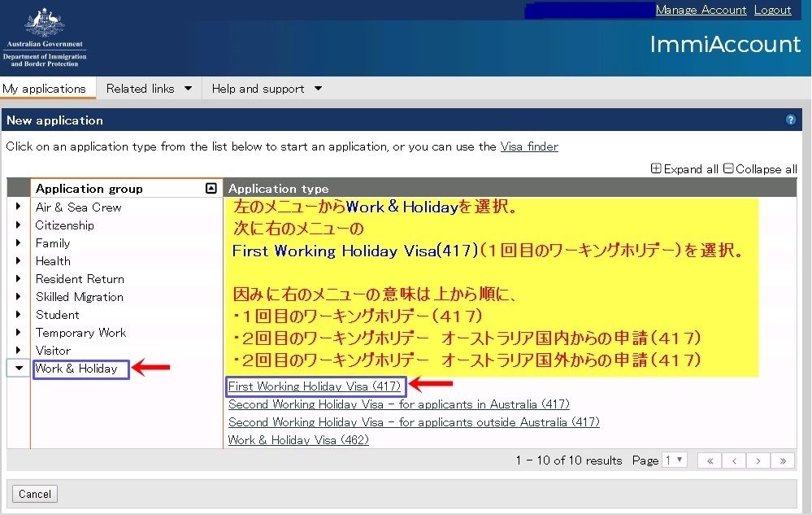Image resolution: width=812 pixels, height=515 pixels.
Task: Go to the last results page
Action: [x=783, y=460]
